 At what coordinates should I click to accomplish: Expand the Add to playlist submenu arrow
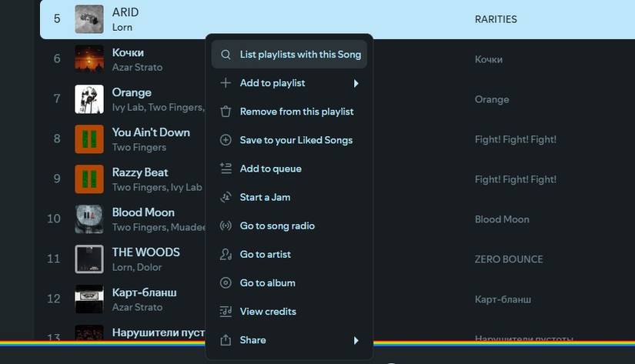(x=356, y=83)
